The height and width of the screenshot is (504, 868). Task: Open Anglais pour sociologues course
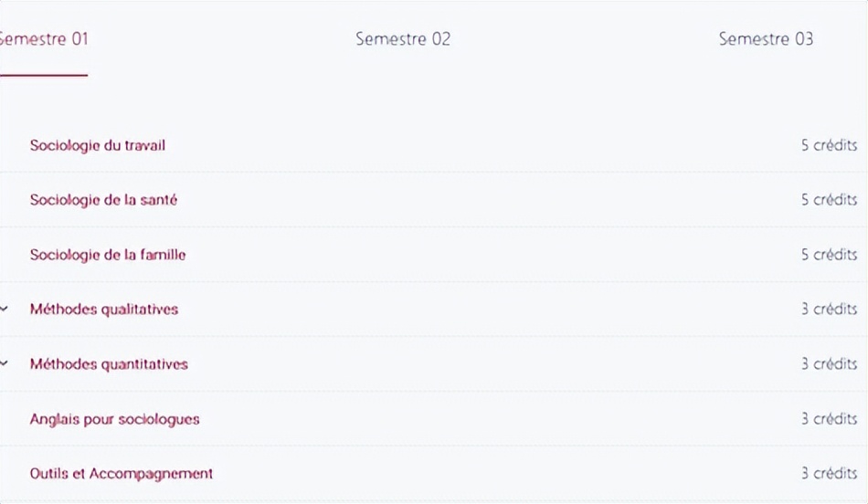(114, 419)
